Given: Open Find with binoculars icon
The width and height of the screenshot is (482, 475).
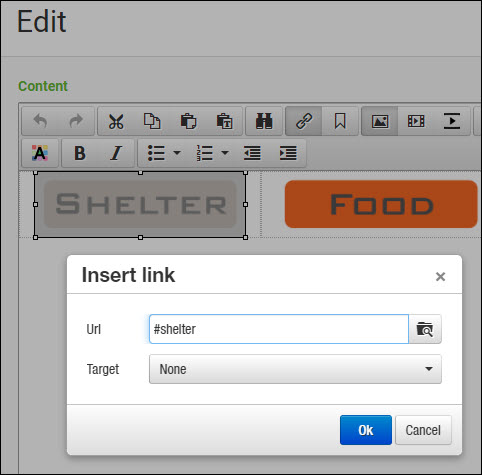Looking at the screenshot, I should [264, 121].
